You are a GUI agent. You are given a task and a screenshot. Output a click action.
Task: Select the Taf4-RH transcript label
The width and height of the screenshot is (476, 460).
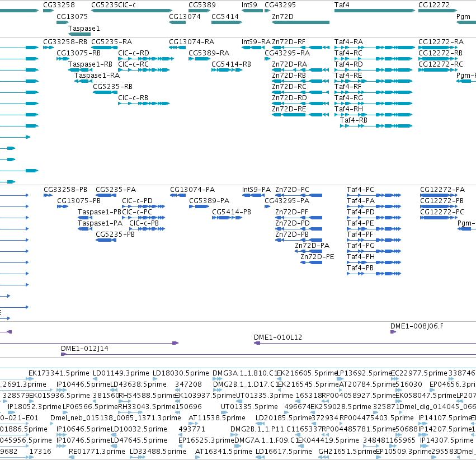[x=348, y=109]
